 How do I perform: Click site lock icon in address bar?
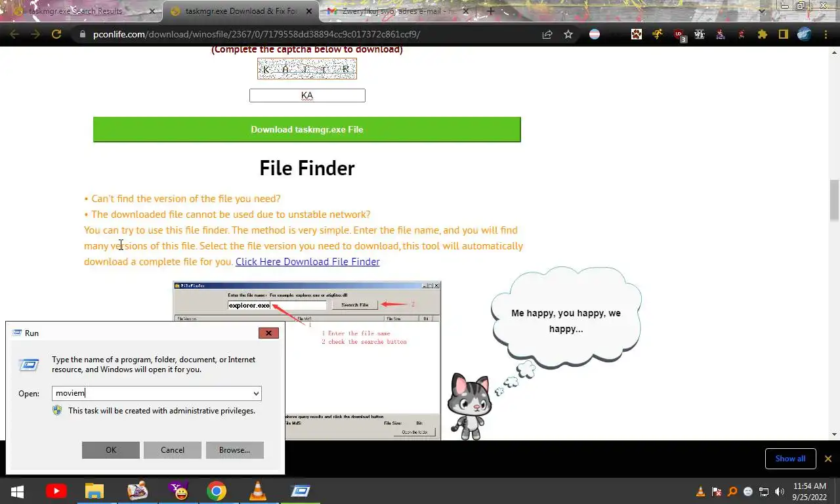[x=82, y=34]
